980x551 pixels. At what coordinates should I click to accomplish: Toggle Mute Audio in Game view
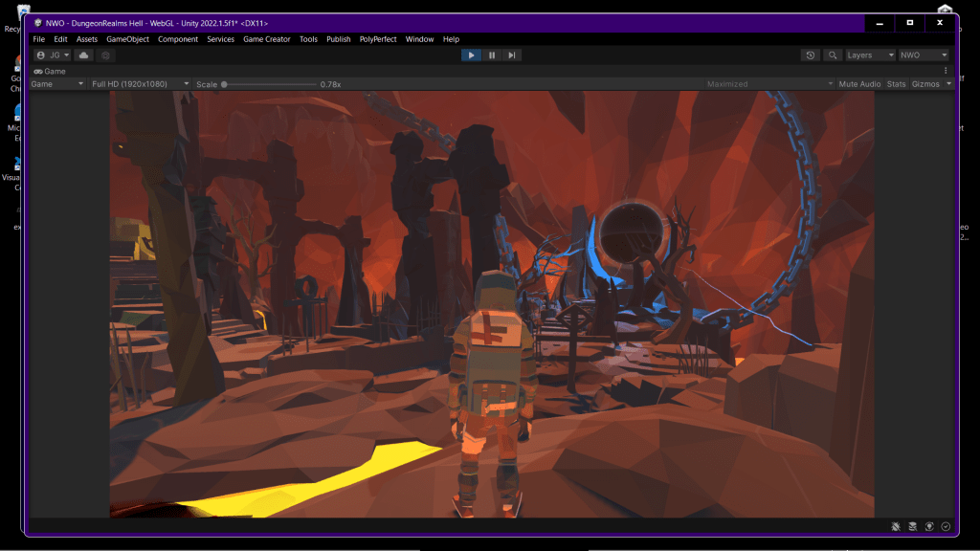click(x=859, y=84)
